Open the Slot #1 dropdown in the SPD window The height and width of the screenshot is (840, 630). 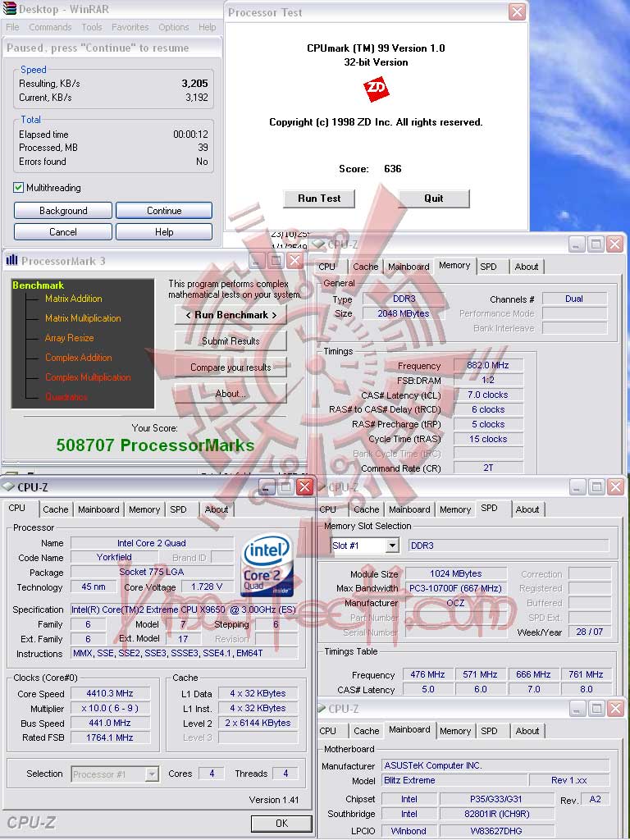coord(393,546)
